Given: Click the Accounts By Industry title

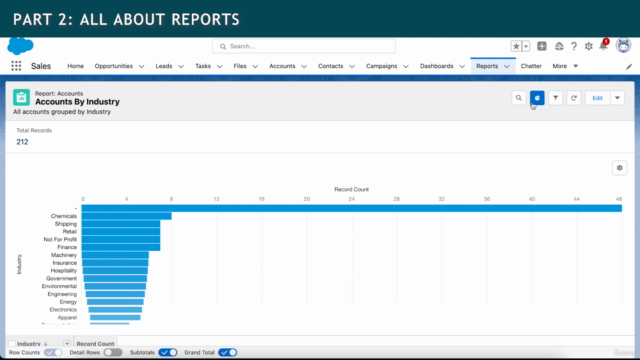Looking at the screenshot, I should (77, 102).
